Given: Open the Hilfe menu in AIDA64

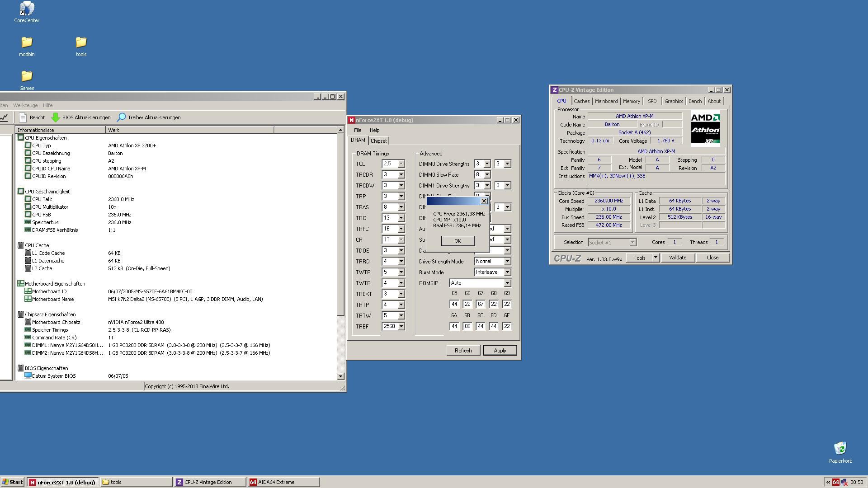Looking at the screenshot, I should tap(47, 105).
